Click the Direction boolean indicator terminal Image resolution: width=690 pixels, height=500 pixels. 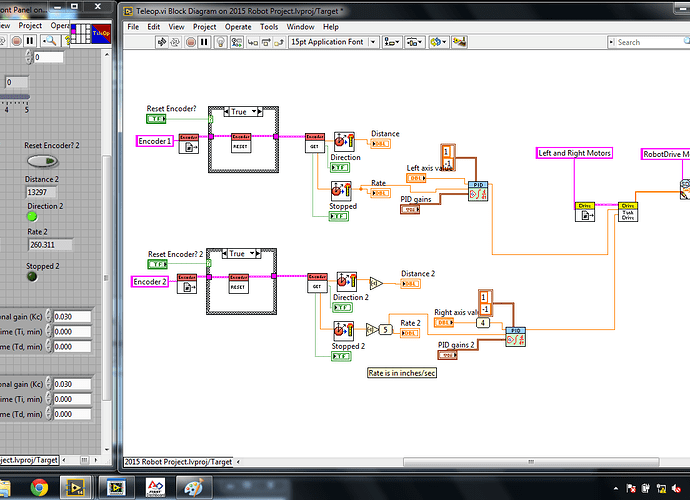click(340, 168)
